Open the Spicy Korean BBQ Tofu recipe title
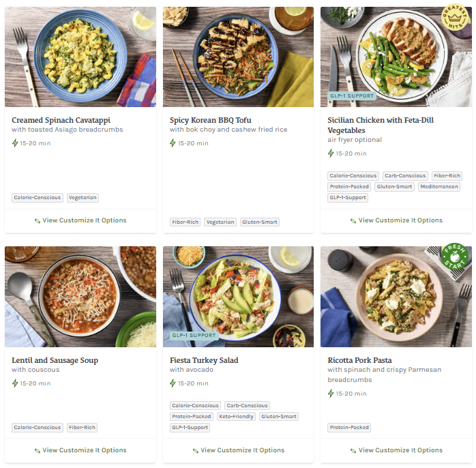476x468 pixels. (211, 120)
